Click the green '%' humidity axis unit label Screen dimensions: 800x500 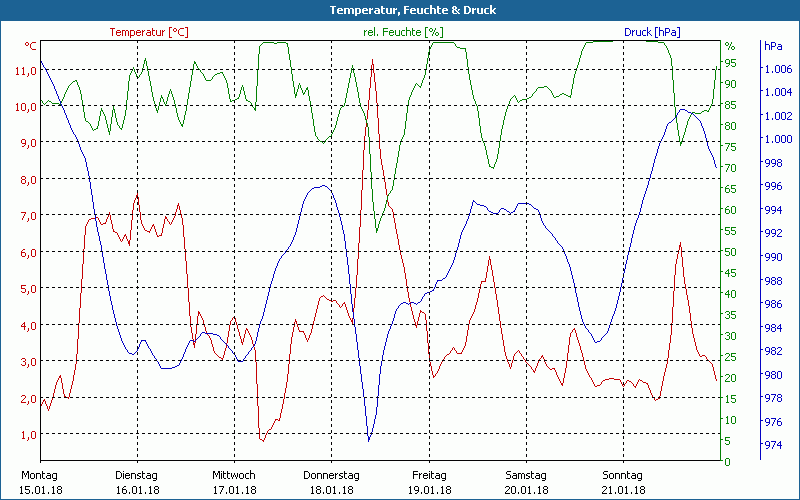tap(729, 46)
